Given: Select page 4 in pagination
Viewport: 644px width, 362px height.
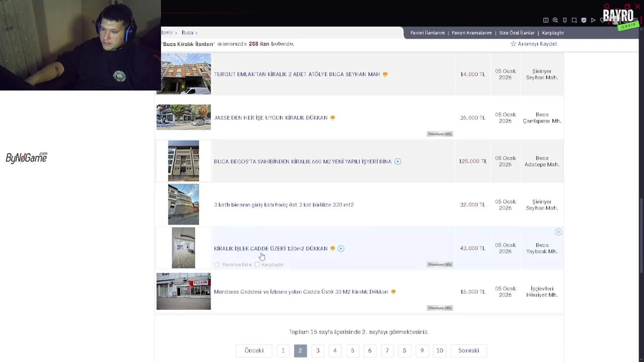Looking at the screenshot, I should pos(335,350).
